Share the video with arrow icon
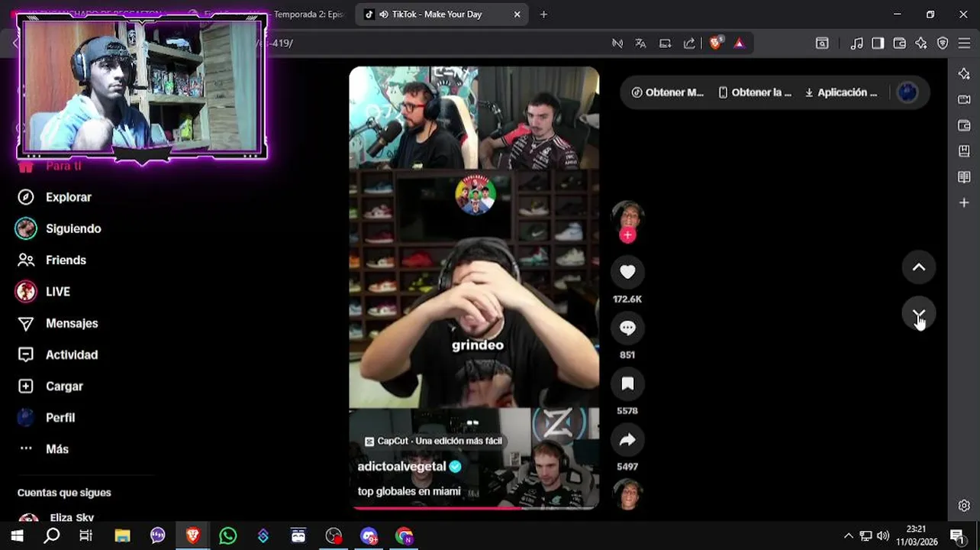 tap(627, 439)
